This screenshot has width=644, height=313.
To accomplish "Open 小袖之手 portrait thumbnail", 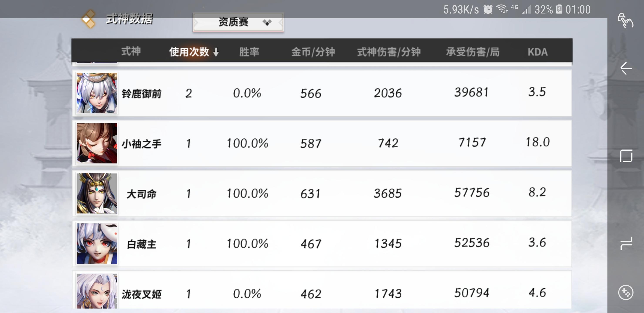I will pyautogui.click(x=97, y=143).
